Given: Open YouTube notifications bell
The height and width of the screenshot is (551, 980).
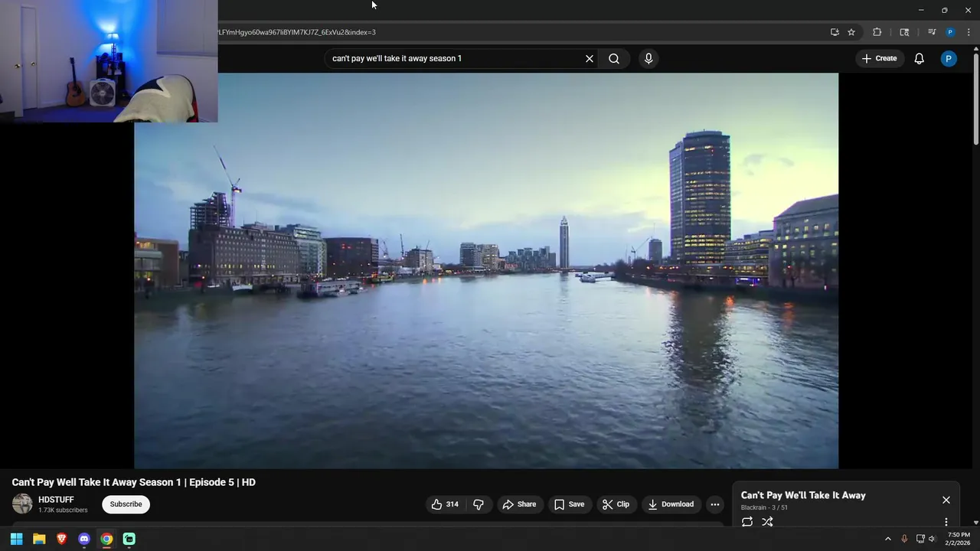Looking at the screenshot, I should (x=920, y=58).
